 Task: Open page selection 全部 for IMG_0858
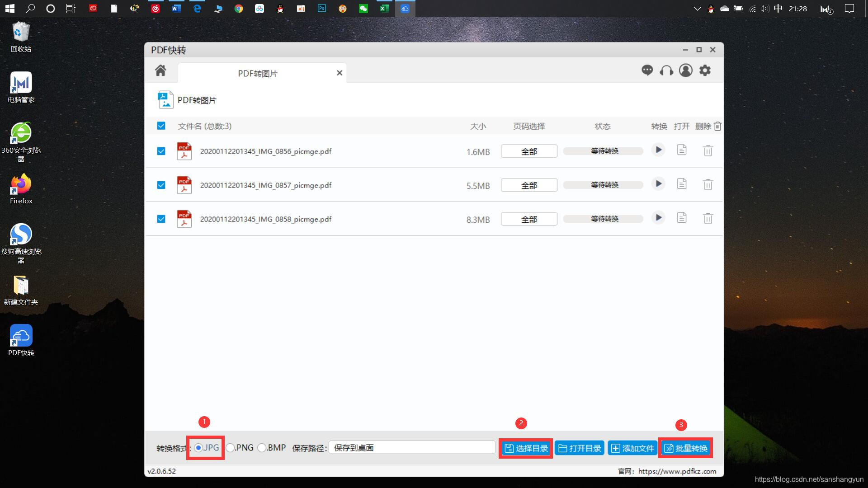(529, 219)
